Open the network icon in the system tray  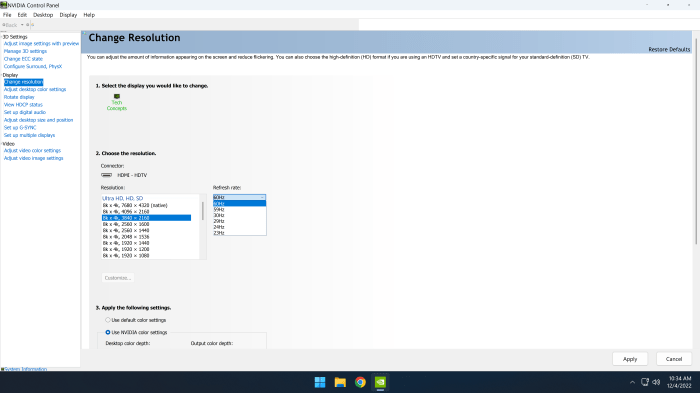[x=645, y=382]
